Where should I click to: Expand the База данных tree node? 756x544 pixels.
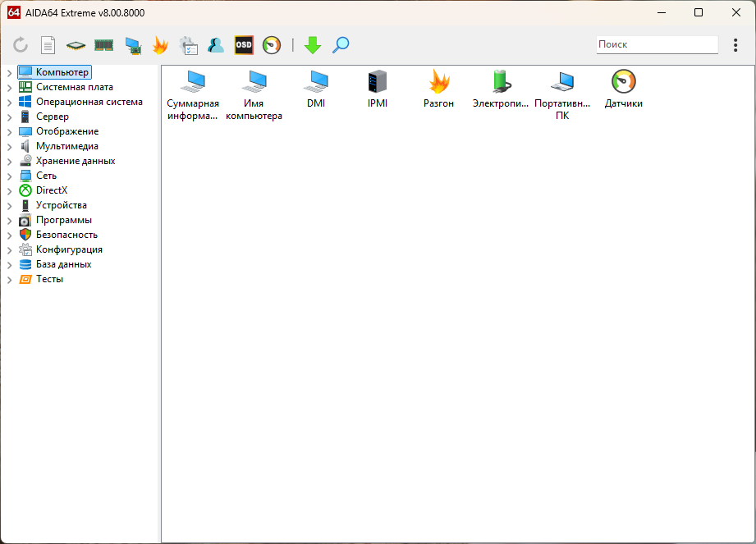pyautogui.click(x=9, y=265)
